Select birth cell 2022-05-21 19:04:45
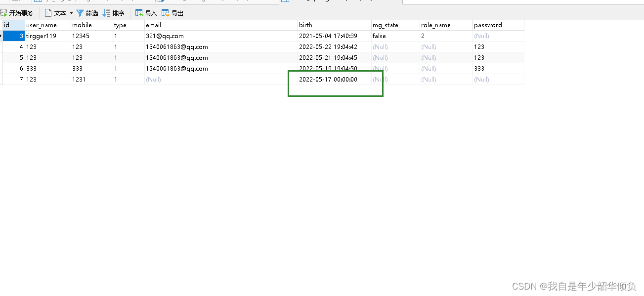 point(334,58)
